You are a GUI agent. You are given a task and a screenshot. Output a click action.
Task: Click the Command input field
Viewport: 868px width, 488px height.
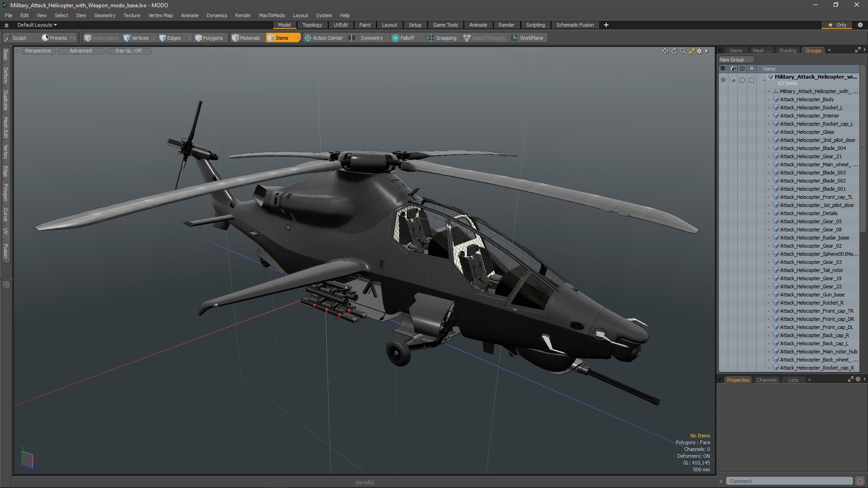click(x=789, y=481)
